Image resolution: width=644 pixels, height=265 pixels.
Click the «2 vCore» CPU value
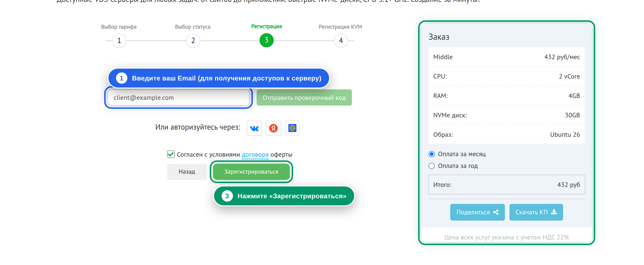tap(569, 76)
